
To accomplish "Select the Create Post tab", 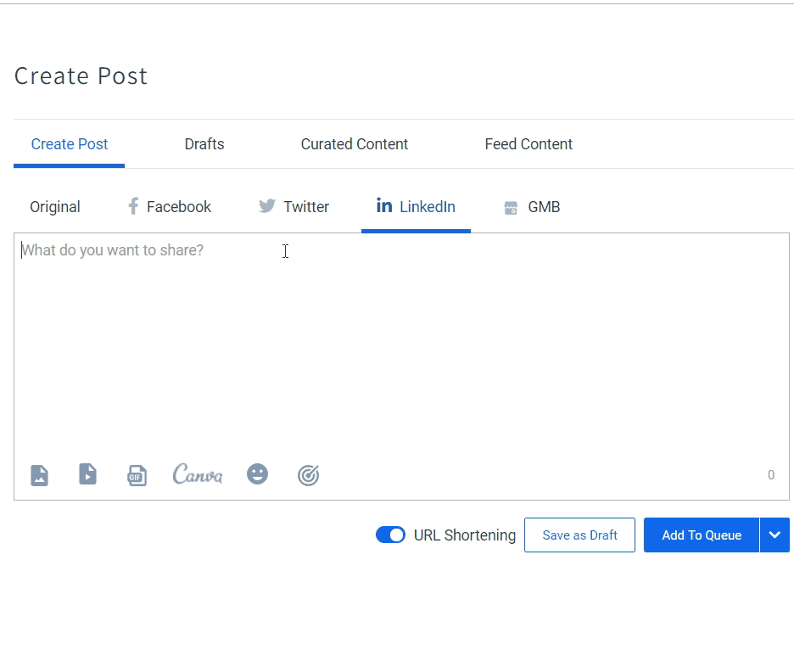I will tap(70, 144).
